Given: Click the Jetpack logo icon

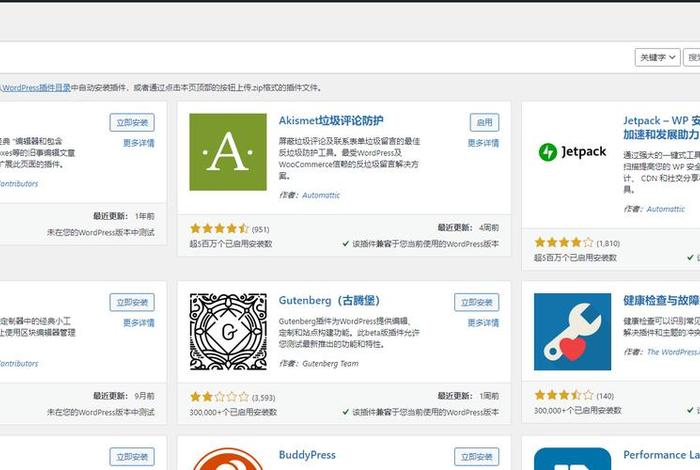Looking at the screenshot, I should point(572,152).
